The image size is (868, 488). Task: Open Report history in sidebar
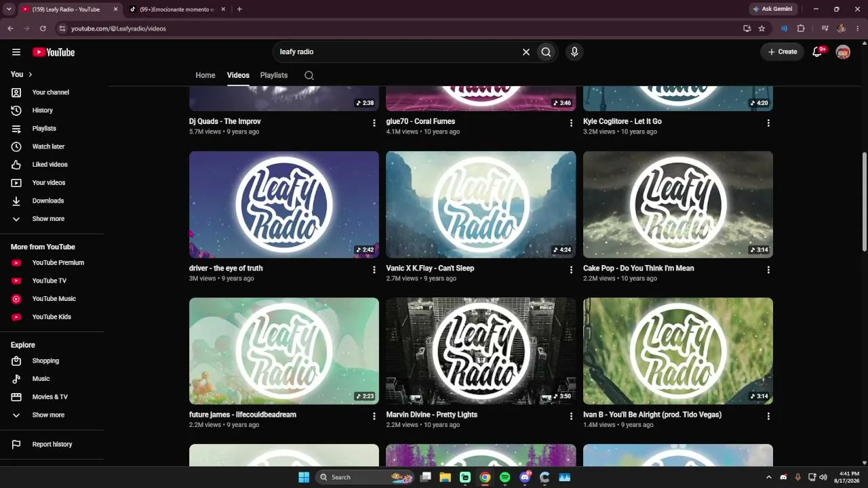tap(52, 445)
